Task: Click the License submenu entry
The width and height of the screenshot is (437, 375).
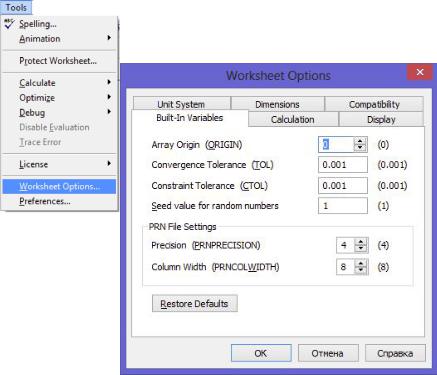Action: pyautogui.click(x=59, y=164)
